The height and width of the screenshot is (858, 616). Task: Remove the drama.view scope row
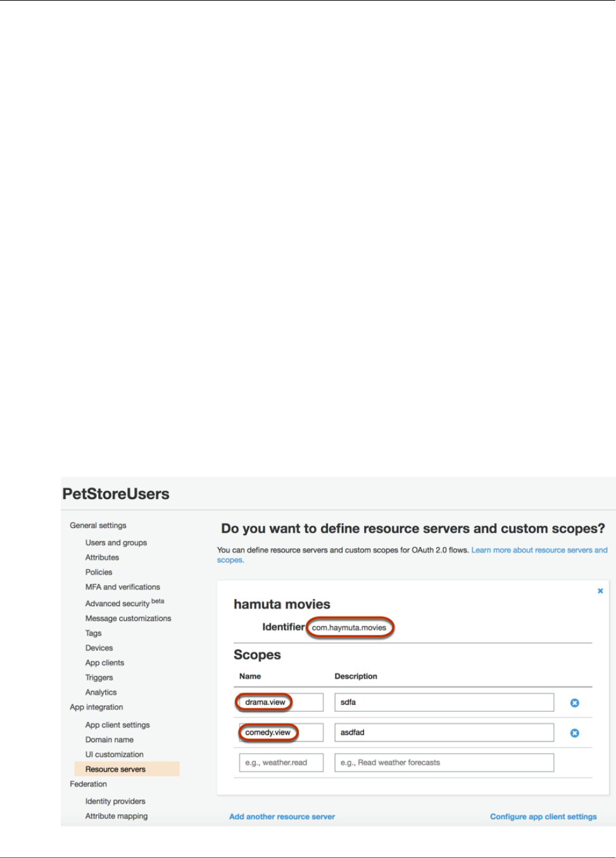[574, 703]
